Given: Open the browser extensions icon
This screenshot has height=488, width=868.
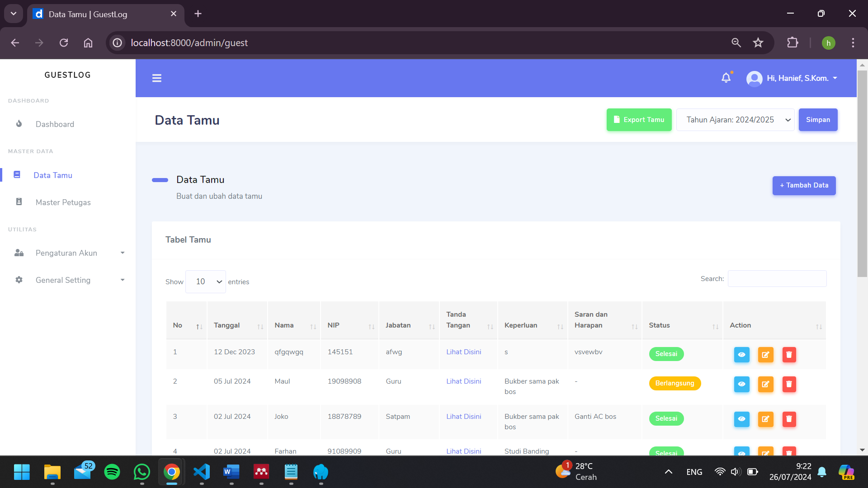Looking at the screenshot, I should click(793, 42).
